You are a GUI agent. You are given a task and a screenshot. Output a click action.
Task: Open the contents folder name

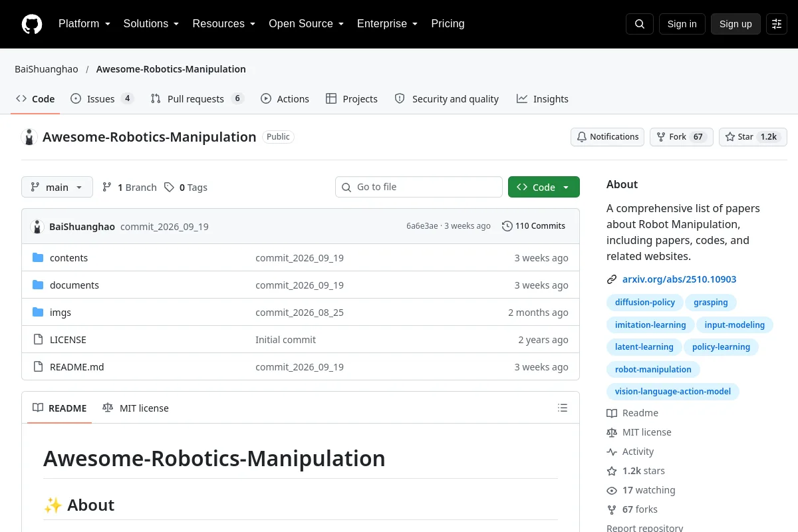pyautogui.click(x=68, y=258)
